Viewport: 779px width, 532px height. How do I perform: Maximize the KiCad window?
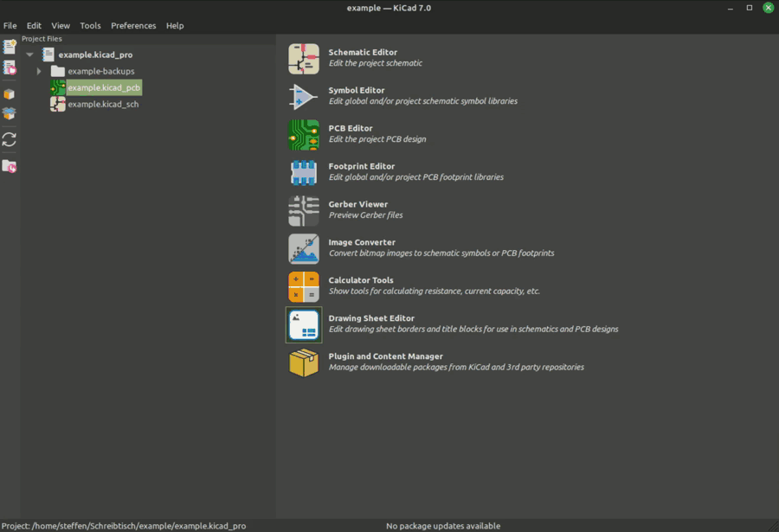tap(750, 8)
